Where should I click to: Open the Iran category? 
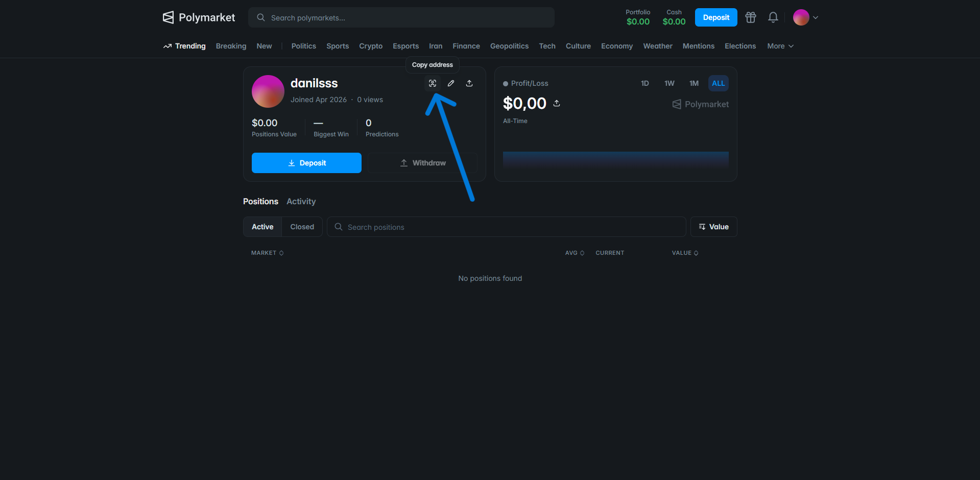coord(436,46)
